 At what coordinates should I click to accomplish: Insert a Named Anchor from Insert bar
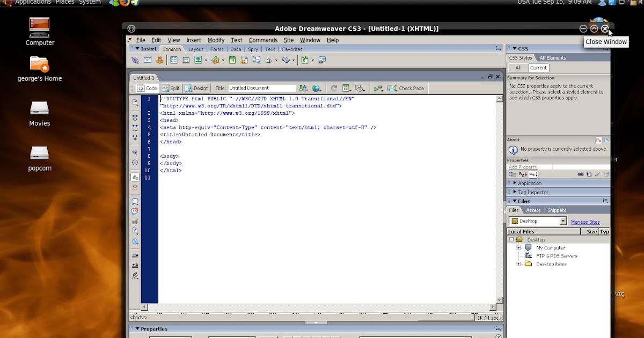pyautogui.click(x=160, y=60)
